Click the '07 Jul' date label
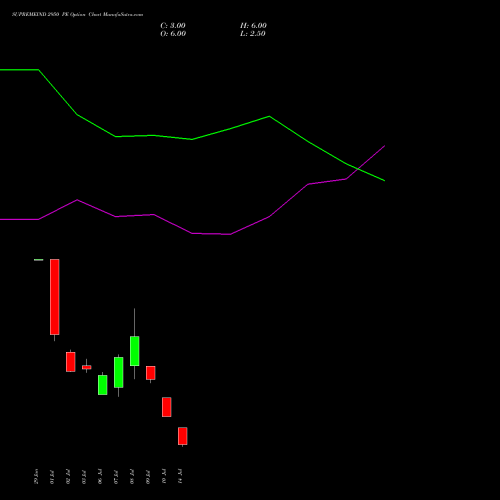This screenshot has width=500, height=500. [116, 477]
